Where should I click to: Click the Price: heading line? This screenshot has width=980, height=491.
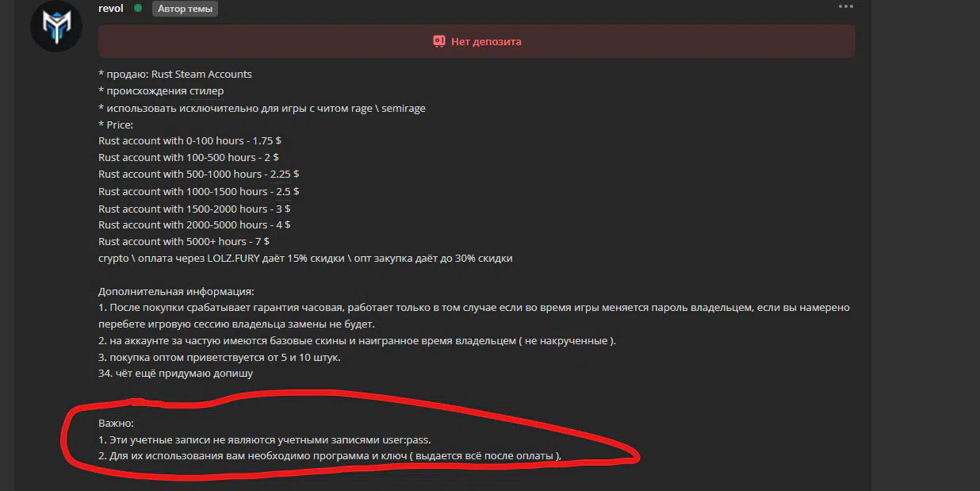[x=116, y=125]
